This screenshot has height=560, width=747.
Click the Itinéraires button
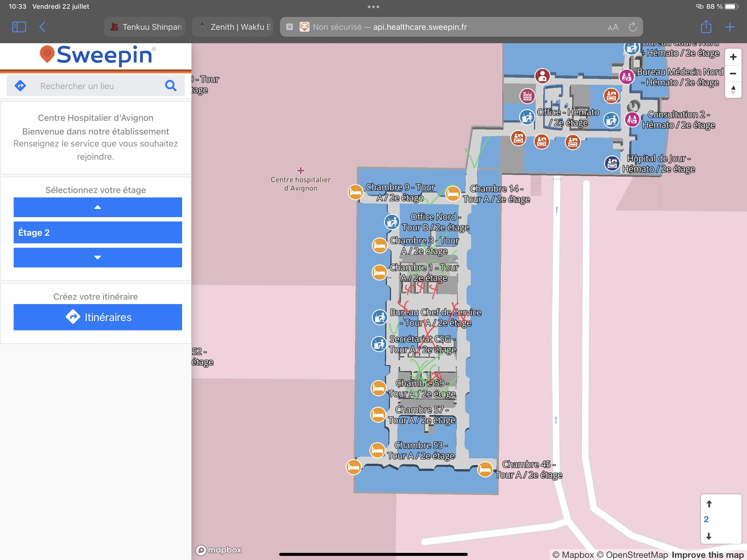coord(98,317)
